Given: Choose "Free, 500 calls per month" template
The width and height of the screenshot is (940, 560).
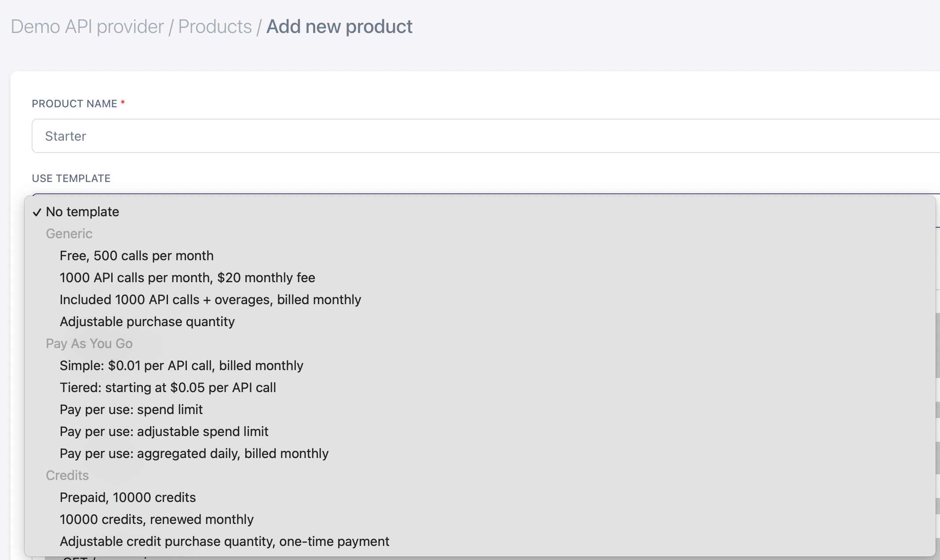Looking at the screenshot, I should (x=136, y=255).
